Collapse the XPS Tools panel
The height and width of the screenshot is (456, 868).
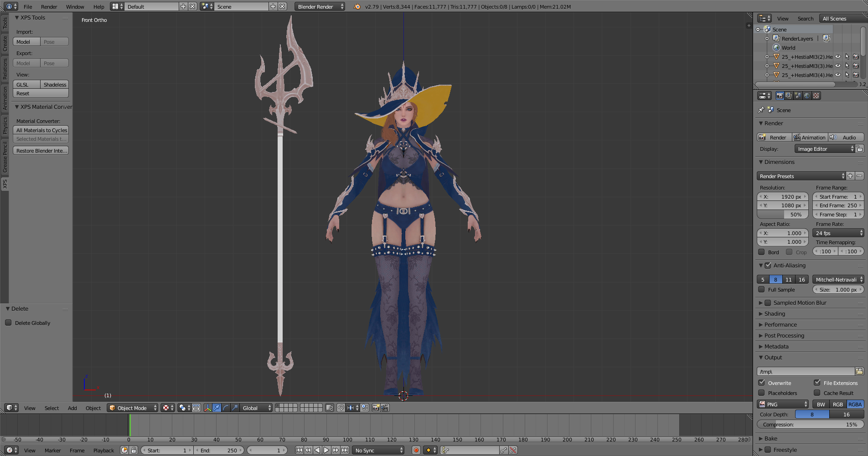pos(32,17)
